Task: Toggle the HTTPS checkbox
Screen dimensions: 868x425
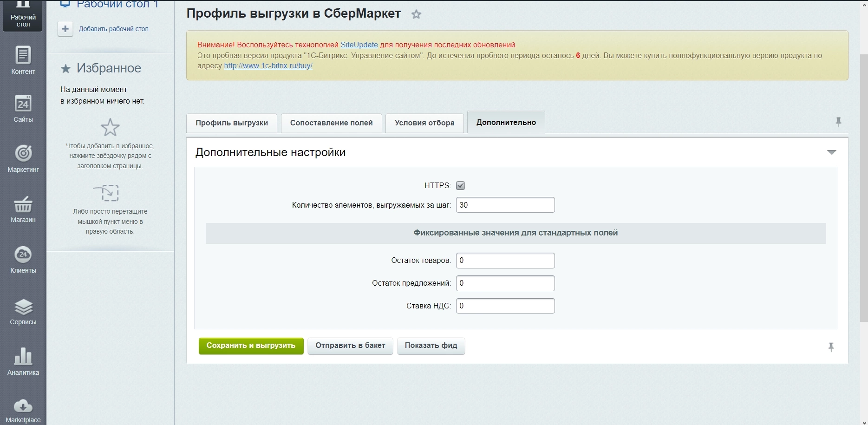Action: point(460,185)
